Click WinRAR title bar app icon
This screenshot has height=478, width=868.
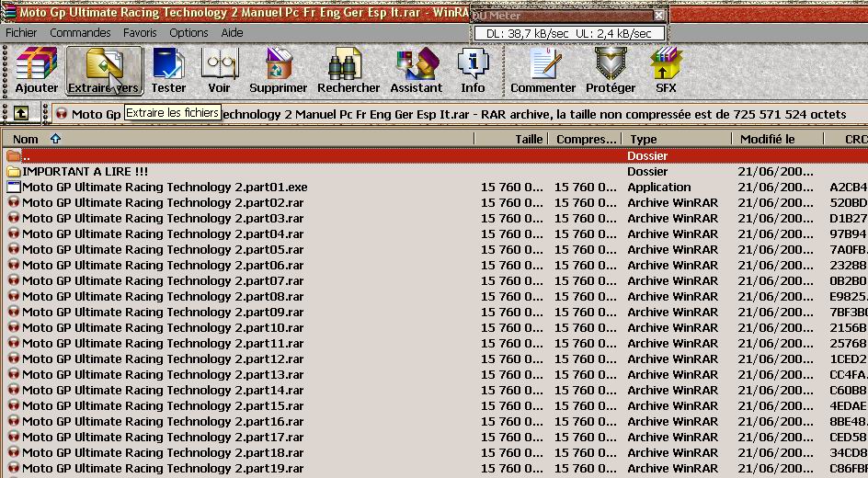coord(9,12)
